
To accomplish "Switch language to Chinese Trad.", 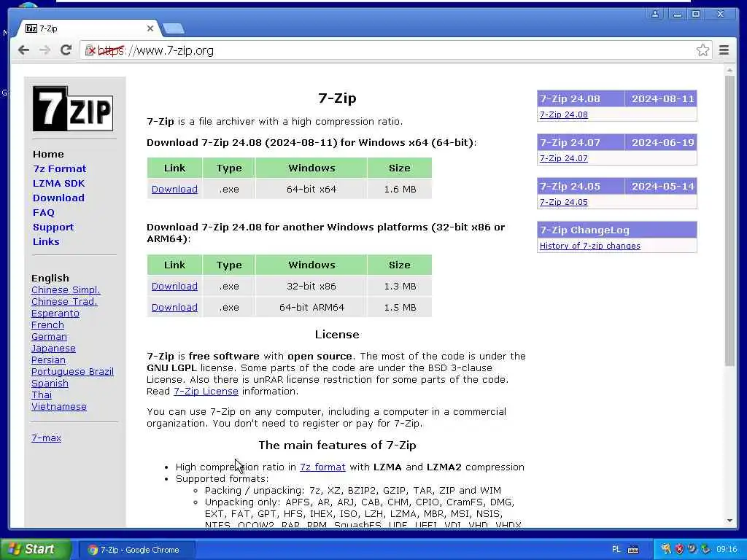I will pyautogui.click(x=64, y=301).
